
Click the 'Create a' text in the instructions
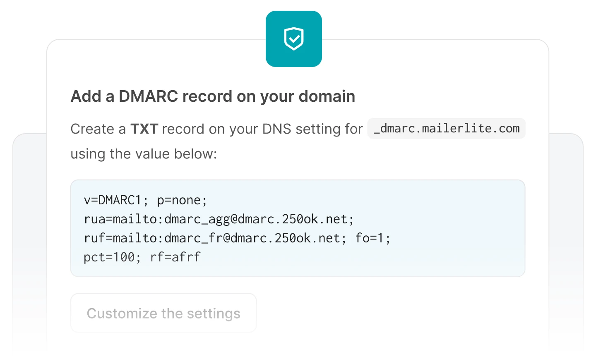[98, 129]
